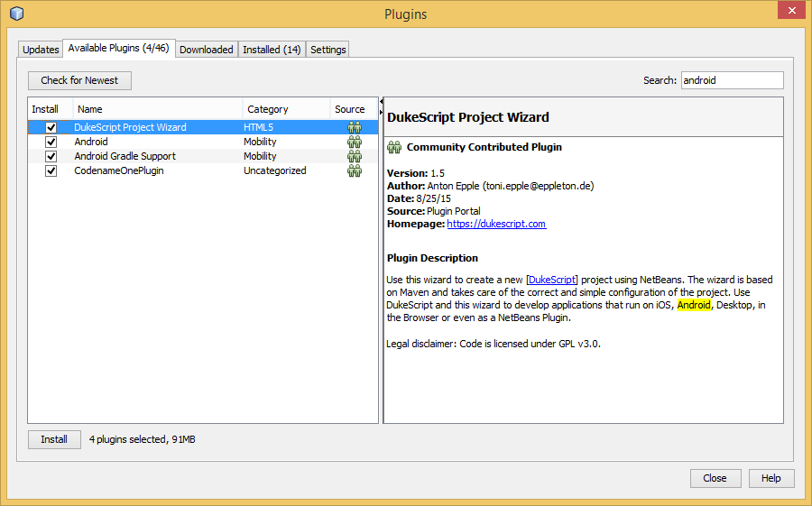Follow the DukeScript link in plugin description
The height and width of the screenshot is (506, 812).
coord(551,280)
